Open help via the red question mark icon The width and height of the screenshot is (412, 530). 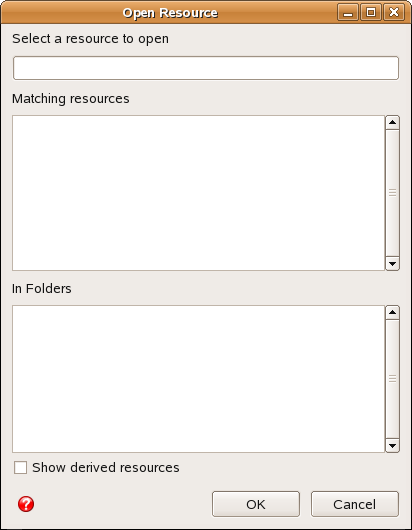coord(26,504)
